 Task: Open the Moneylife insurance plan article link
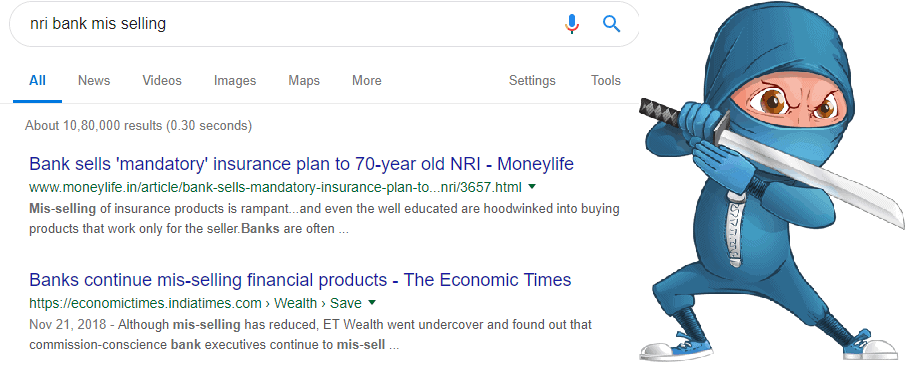pyautogui.click(x=301, y=164)
